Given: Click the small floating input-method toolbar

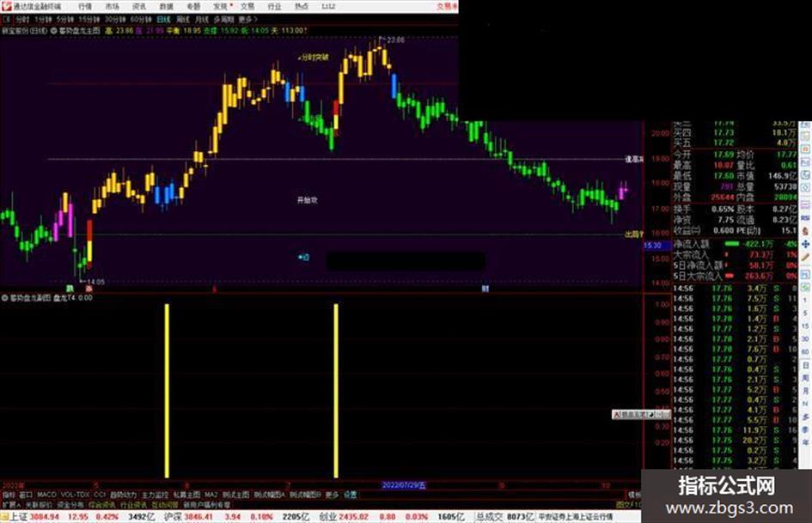Looking at the screenshot, I should [x=641, y=414].
